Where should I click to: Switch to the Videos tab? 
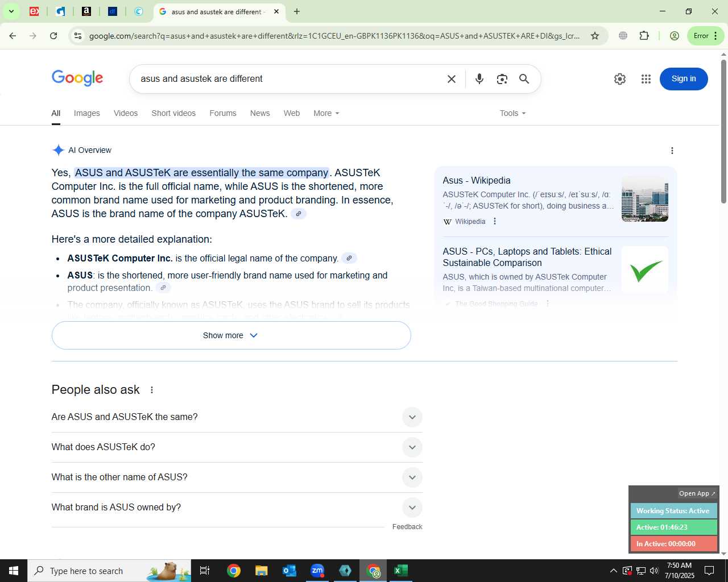point(126,113)
